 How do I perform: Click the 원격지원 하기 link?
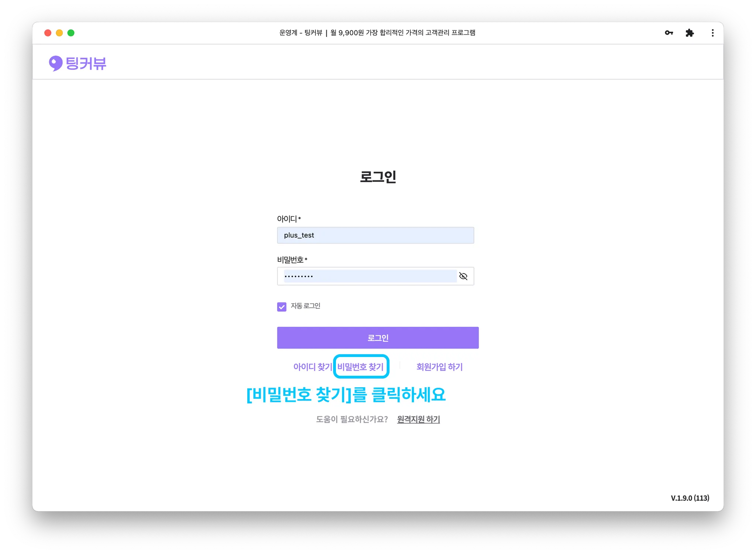click(x=418, y=419)
